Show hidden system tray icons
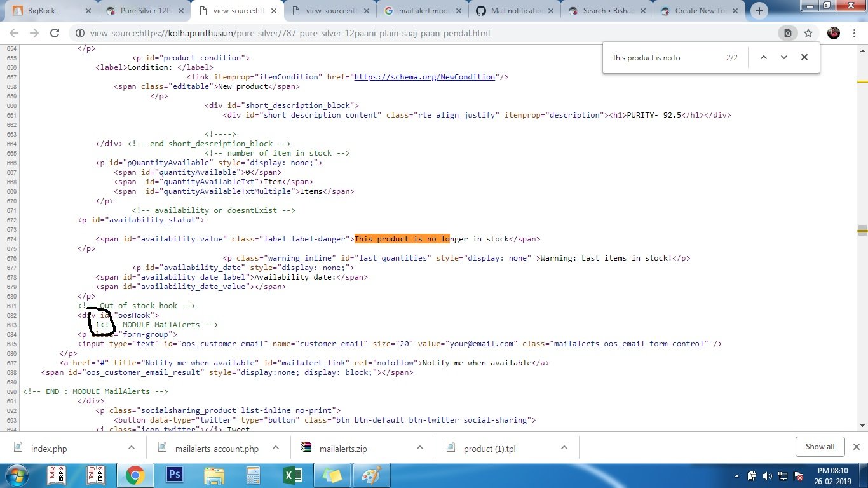The width and height of the screenshot is (868, 488). click(x=737, y=476)
